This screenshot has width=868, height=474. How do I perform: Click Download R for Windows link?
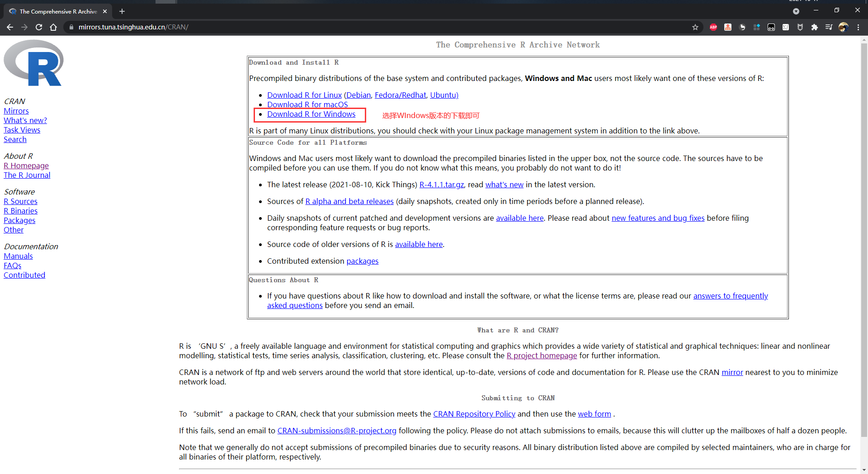coord(311,114)
